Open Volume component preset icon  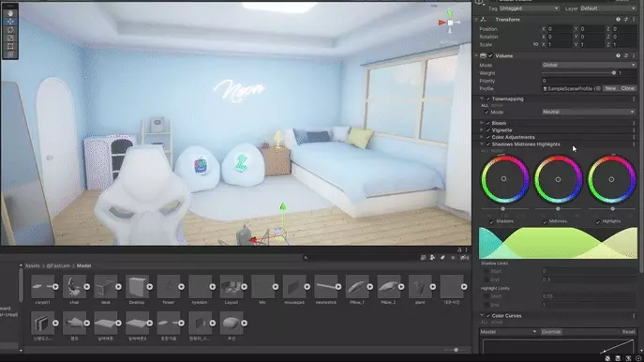pos(626,55)
